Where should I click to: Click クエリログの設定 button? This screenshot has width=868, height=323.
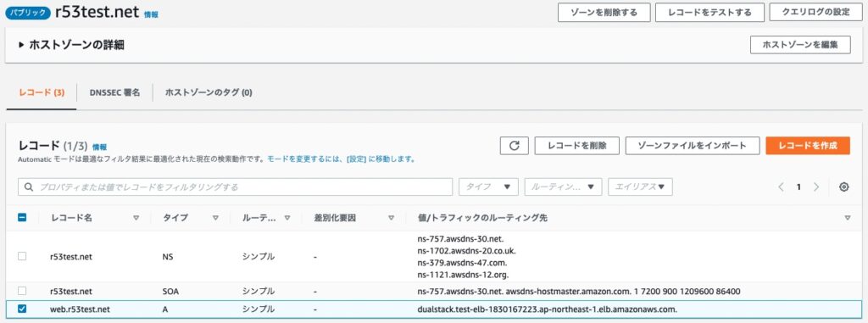point(816,12)
